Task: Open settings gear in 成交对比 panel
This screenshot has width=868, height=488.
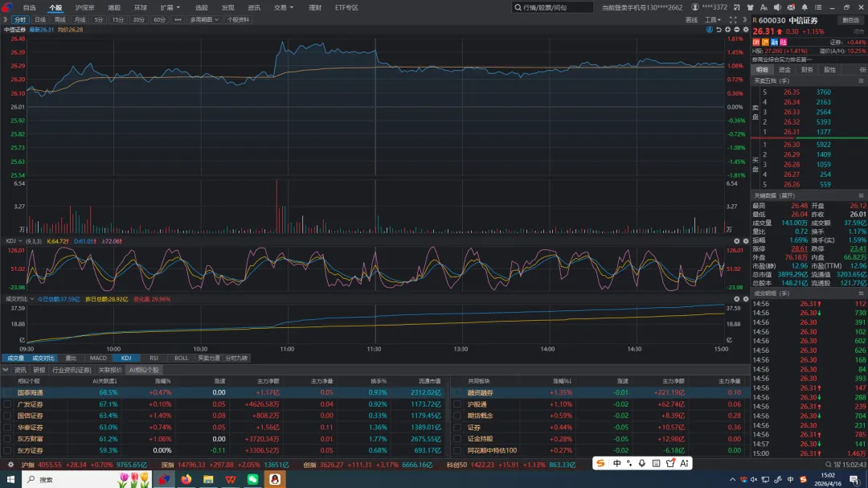Action: coord(746,298)
